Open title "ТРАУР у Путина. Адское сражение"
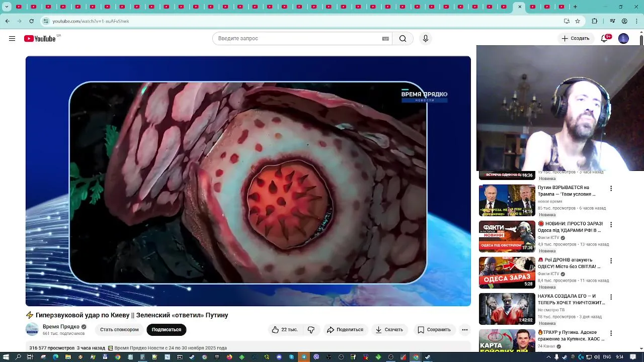Viewport: 644px width, 362px height. click(x=572, y=336)
